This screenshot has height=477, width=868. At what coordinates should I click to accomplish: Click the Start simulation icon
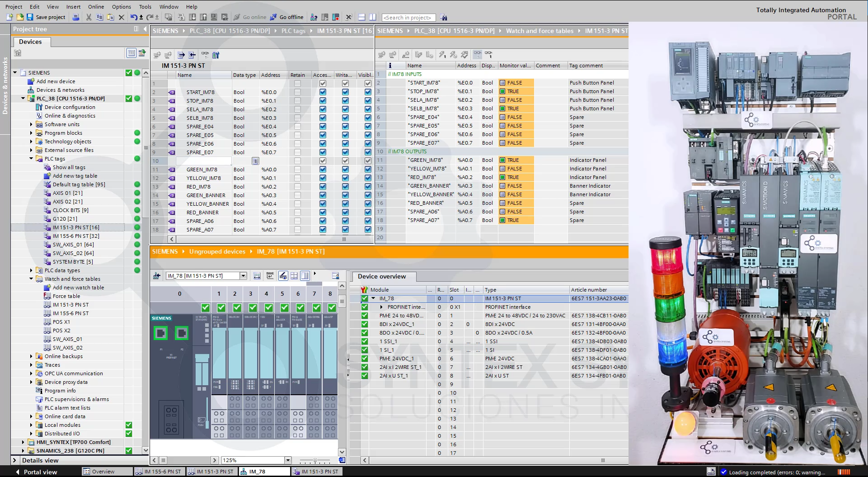214,17
